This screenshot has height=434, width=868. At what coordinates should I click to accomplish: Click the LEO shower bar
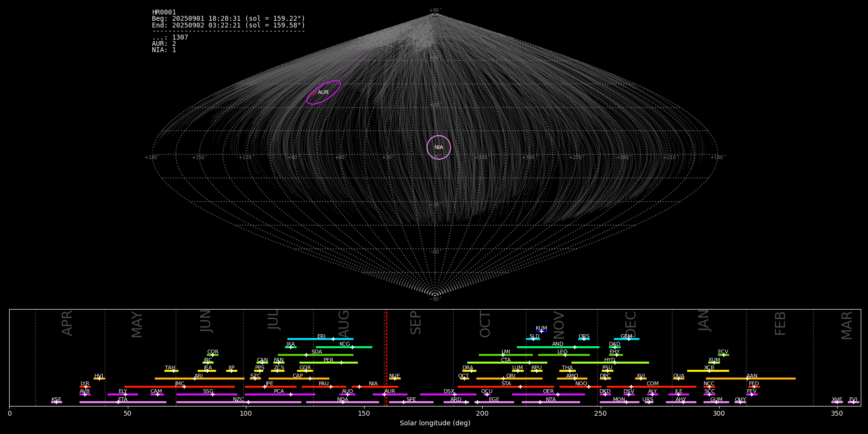pos(564,355)
